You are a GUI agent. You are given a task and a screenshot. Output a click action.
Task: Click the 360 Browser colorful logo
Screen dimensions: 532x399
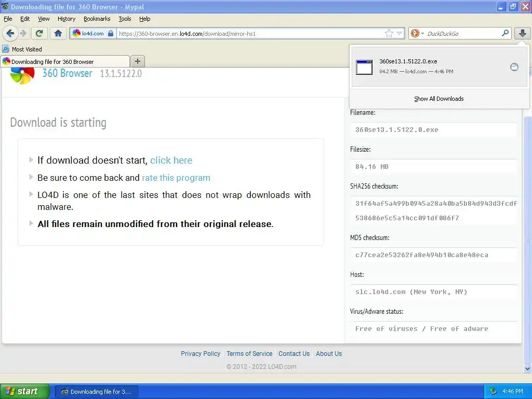pyautogui.click(x=22, y=76)
